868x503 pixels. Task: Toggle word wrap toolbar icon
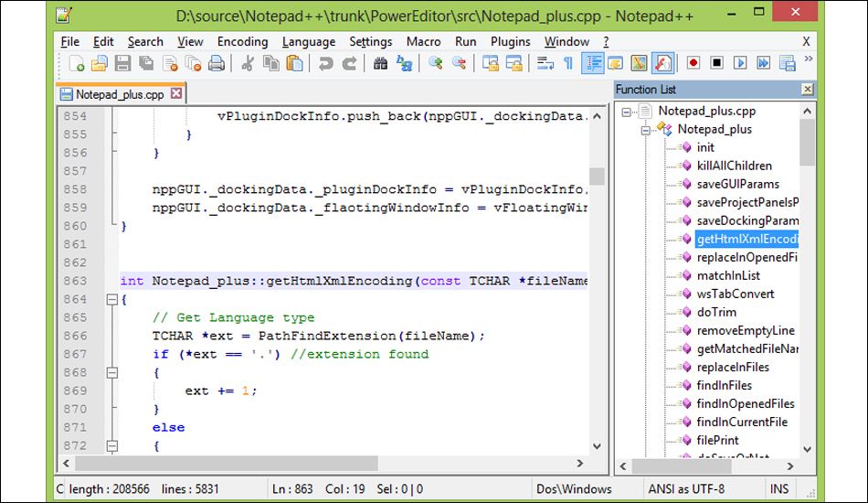coord(545,64)
